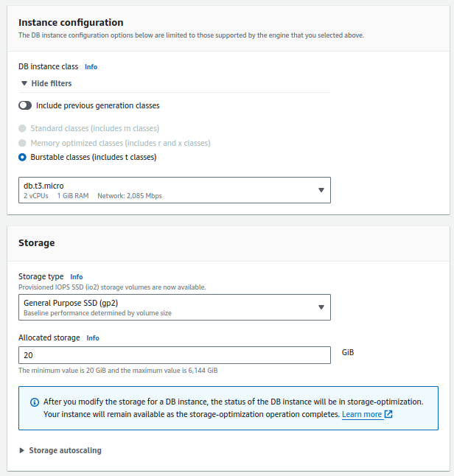
Task: Click the down arrow icon in storage type selector
Action: pos(321,307)
